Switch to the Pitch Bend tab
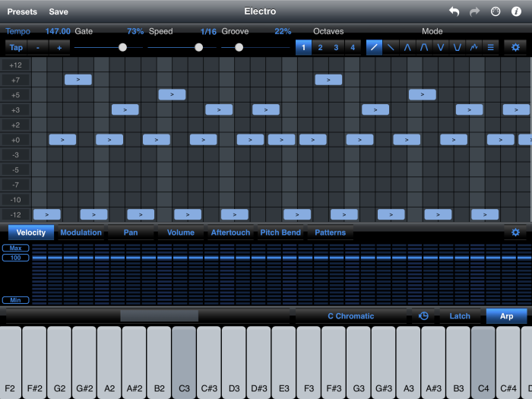This screenshot has width=532, height=399. click(280, 232)
